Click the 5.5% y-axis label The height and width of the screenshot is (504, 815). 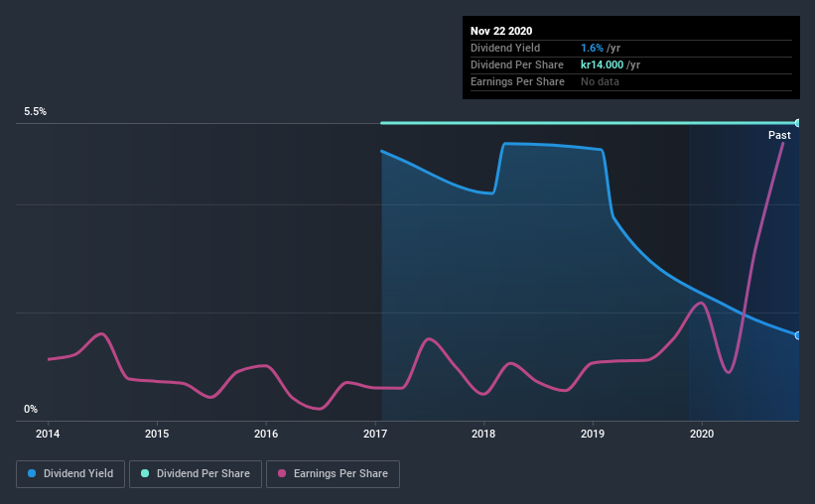tap(36, 112)
